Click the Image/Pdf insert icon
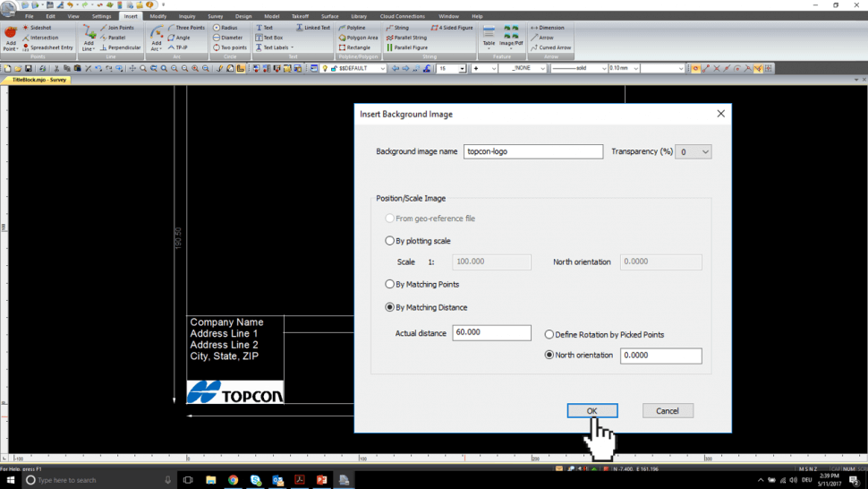 pos(512,34)
